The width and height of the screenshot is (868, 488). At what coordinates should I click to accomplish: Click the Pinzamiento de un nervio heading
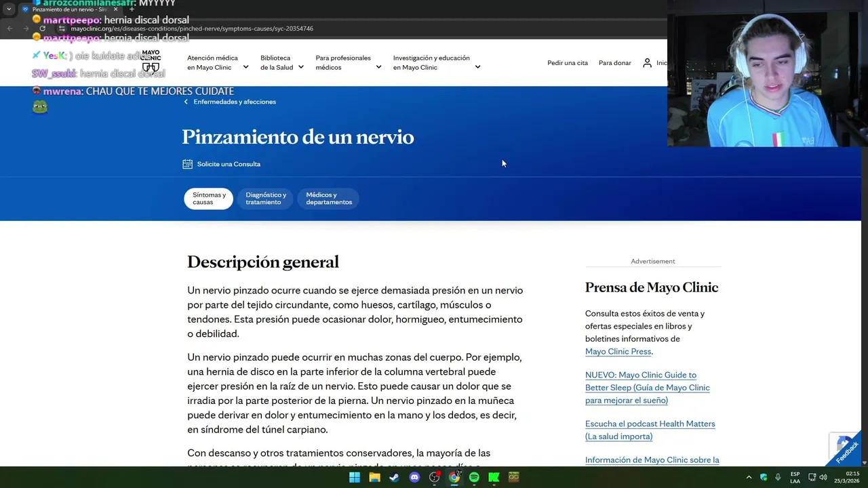coord(298,137)
